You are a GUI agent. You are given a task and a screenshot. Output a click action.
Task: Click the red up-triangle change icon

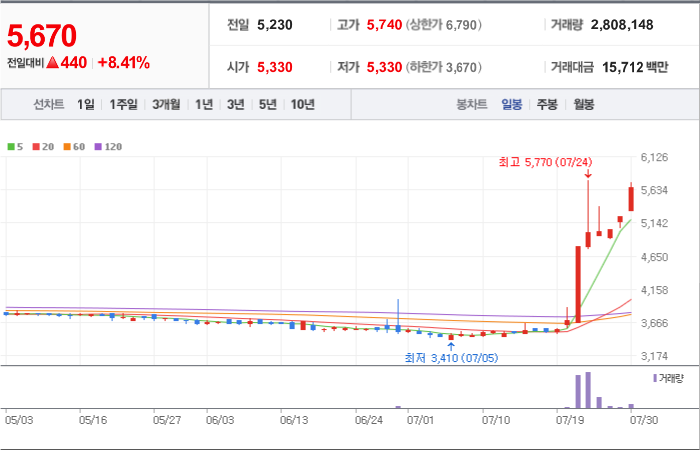pyautogui.click(x=53, y=63)
